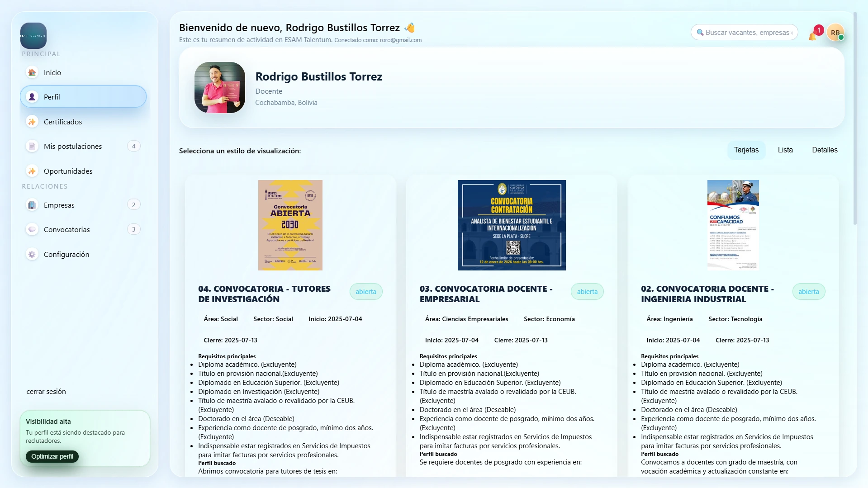Click the Perfil person icon

coord(32,96)
